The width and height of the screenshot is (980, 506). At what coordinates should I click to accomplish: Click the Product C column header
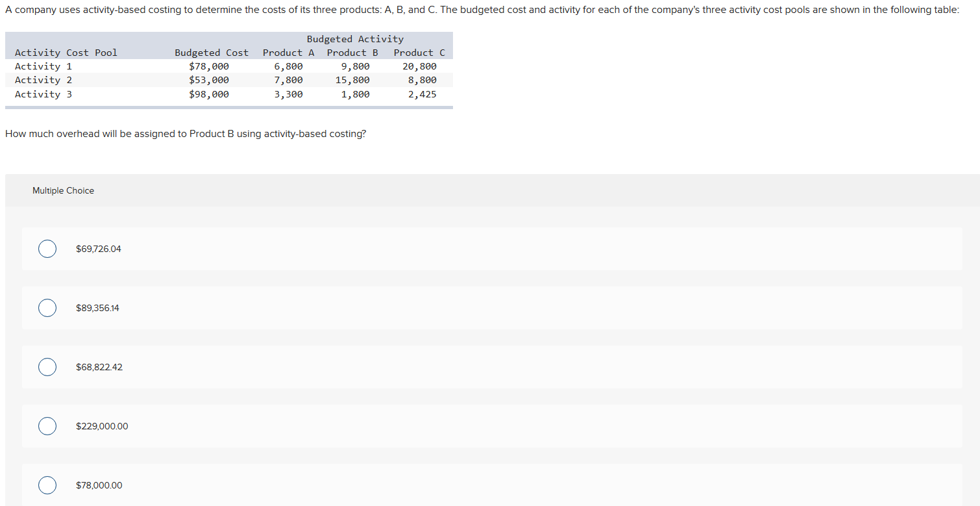[x=419, y=53]
